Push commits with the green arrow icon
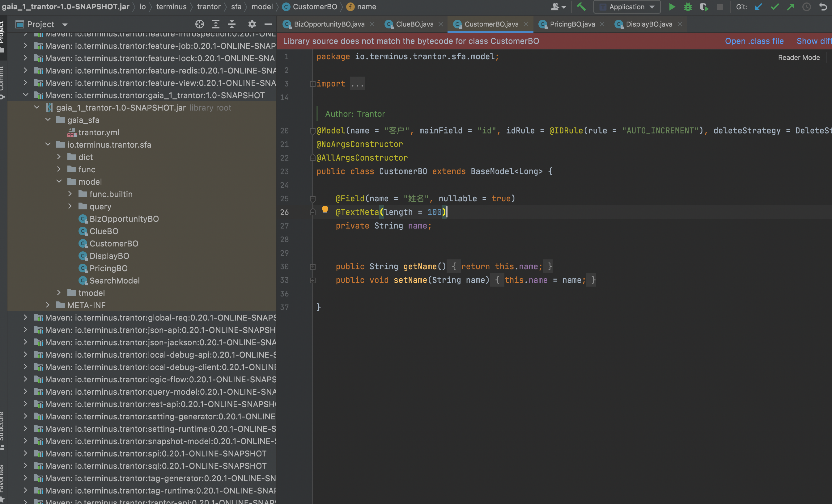This screenshot has height=504, width=832. [791, 7]
